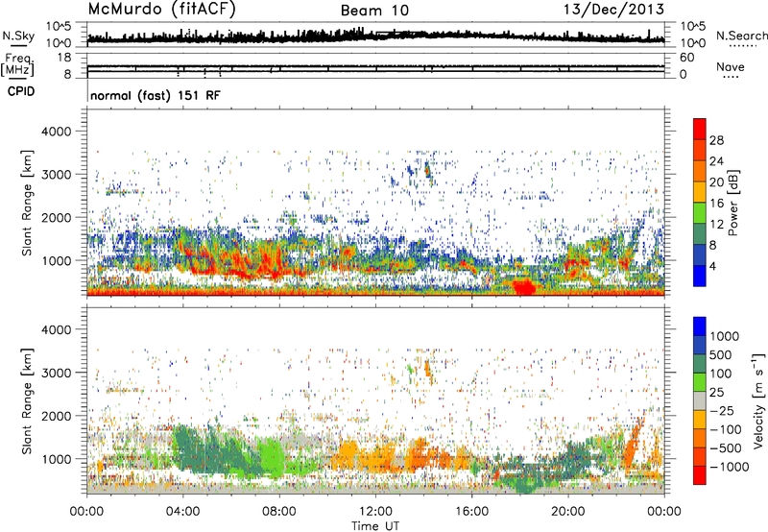Click the blue segment of Power colorbar
This screenshot has height=532, width=768.
tap(700, 276)
